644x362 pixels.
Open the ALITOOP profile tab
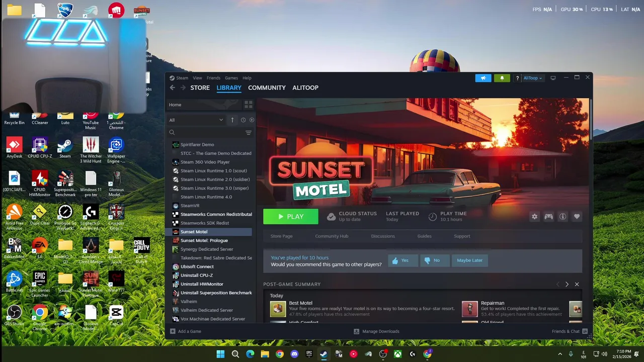(x=305, y=87)
